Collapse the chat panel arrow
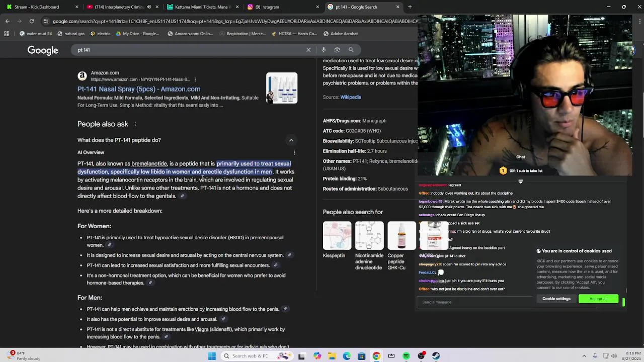 [x=521, y=182]
